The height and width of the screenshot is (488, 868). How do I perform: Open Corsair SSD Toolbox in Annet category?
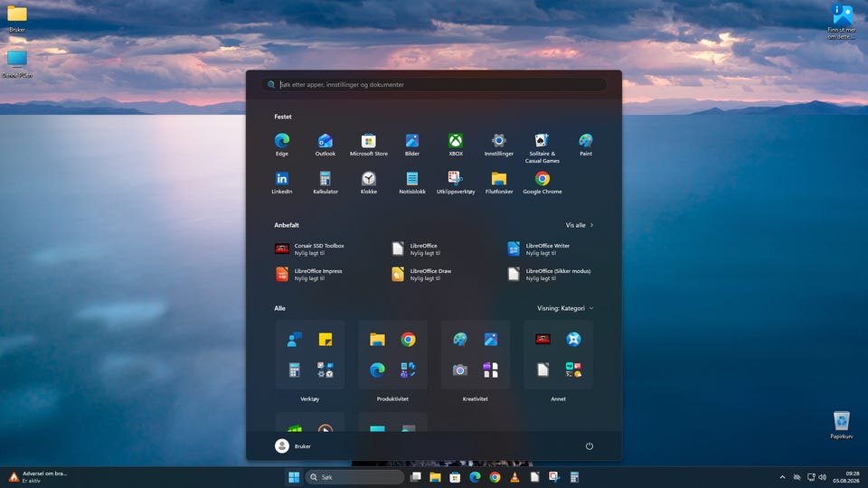click(x=542, y=339)
